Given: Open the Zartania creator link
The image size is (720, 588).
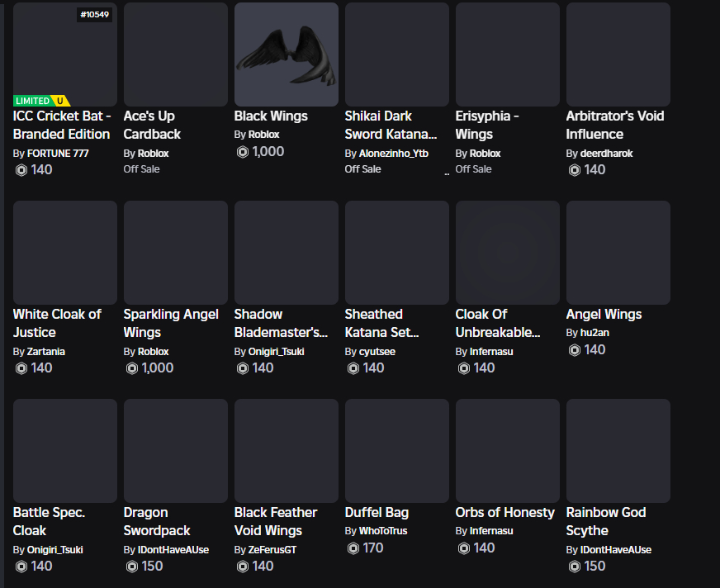Looking at the screenshot, I should 46,352.
